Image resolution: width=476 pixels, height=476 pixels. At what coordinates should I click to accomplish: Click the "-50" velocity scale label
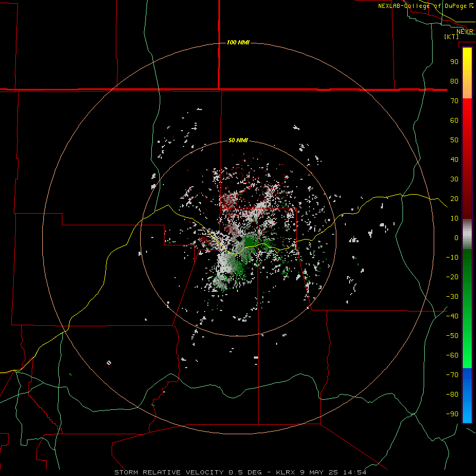(452, 336)
